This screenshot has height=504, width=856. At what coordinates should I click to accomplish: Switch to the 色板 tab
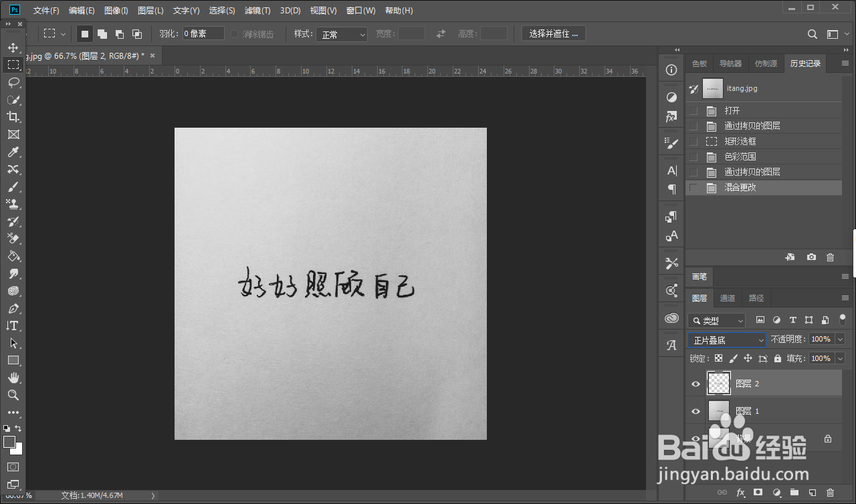[700, 64]
